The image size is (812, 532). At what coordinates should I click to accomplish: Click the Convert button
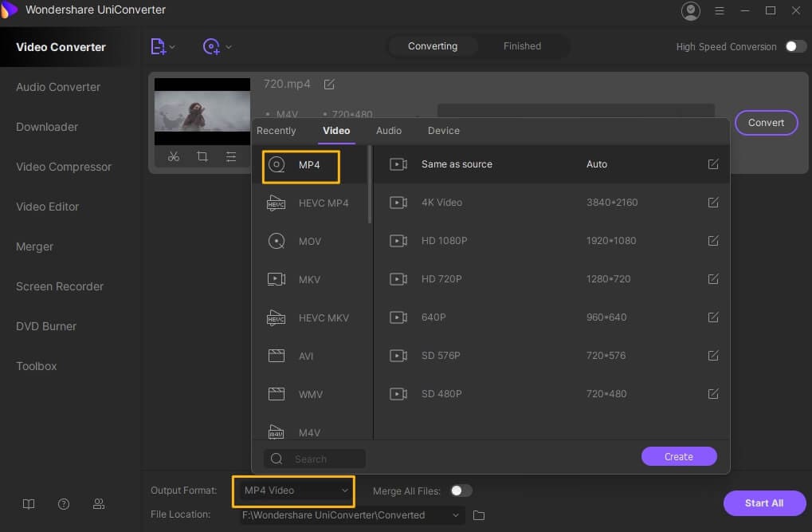coord(766,123)
